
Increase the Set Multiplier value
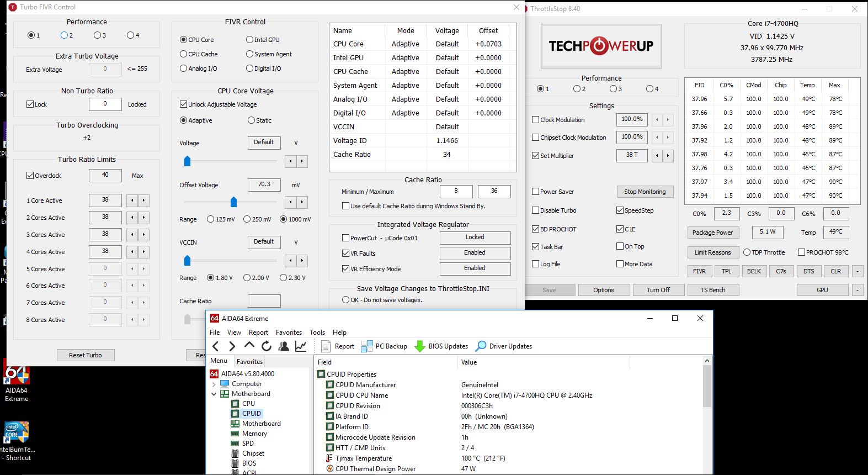point(668,156)
